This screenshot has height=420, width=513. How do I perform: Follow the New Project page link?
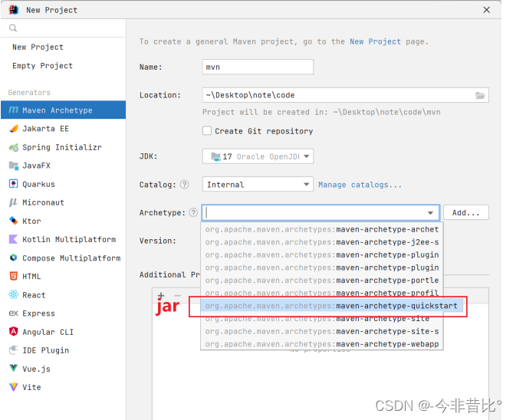click(x=375, y=41)
